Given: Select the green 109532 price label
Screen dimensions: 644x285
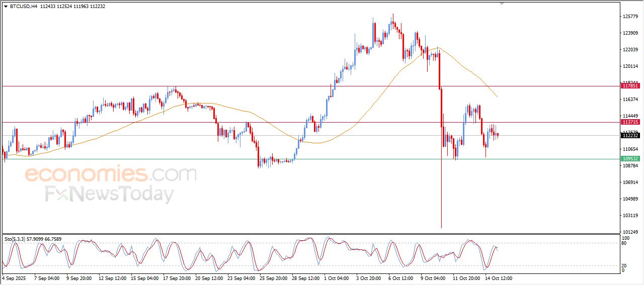Looking at the screenshot, I should 630,159.
